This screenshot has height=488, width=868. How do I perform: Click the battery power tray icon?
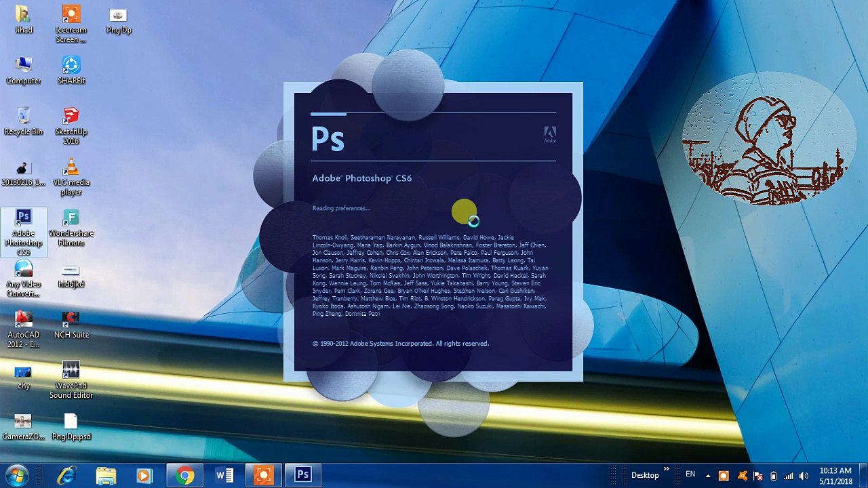[773, 476]
